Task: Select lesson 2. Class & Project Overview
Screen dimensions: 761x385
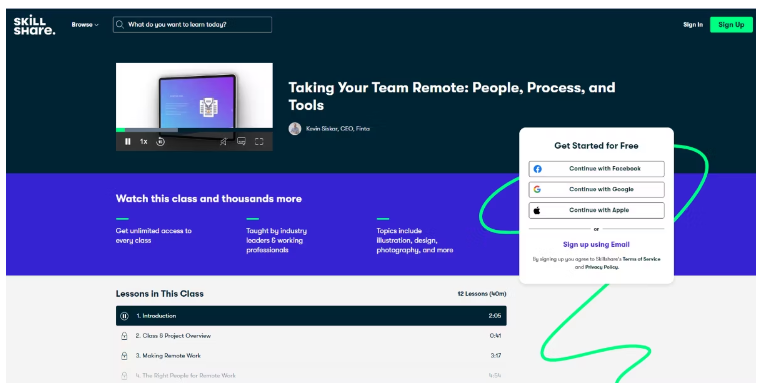Action: [311, 336]
